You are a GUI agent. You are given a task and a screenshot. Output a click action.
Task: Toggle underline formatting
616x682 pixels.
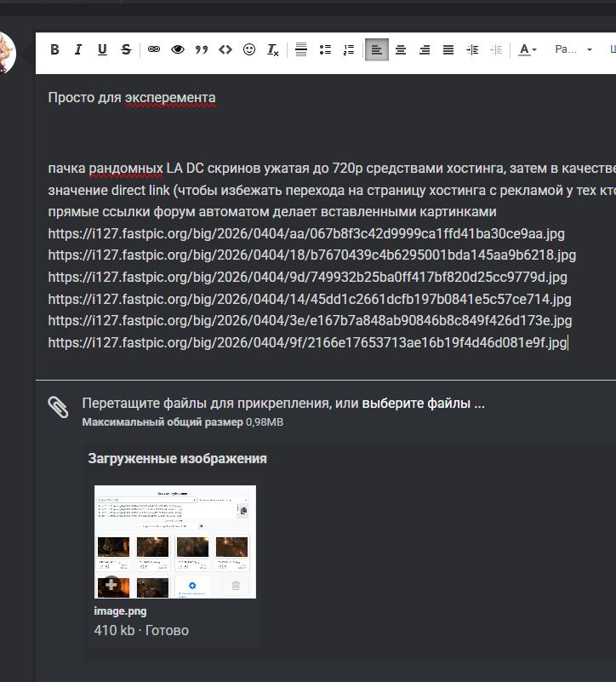(102, 49)
